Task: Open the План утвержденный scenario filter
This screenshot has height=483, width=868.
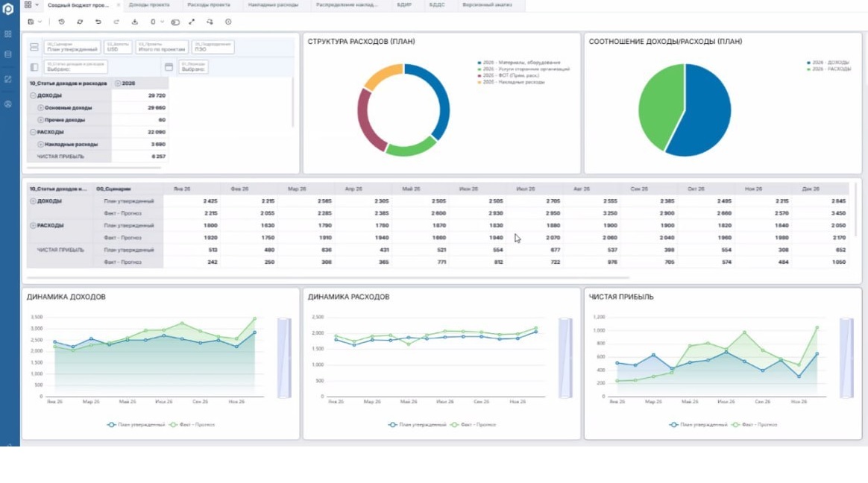Action: point(72,47)
